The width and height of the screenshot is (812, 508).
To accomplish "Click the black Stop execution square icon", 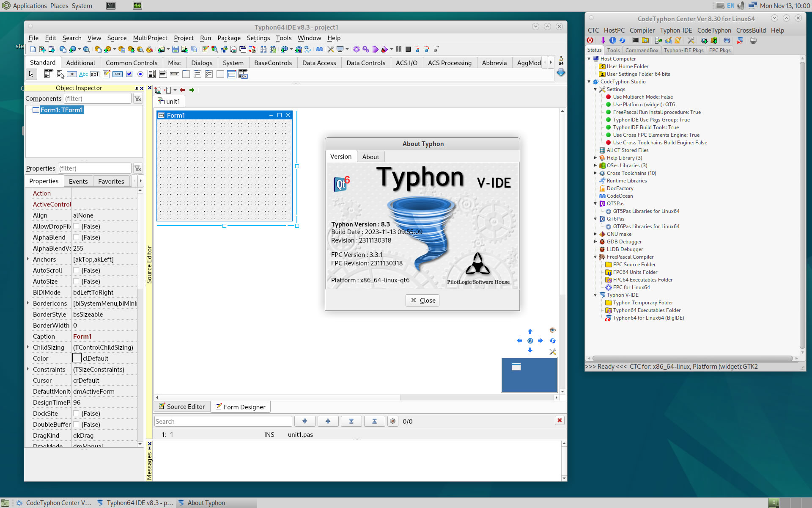I will point(408,49).
